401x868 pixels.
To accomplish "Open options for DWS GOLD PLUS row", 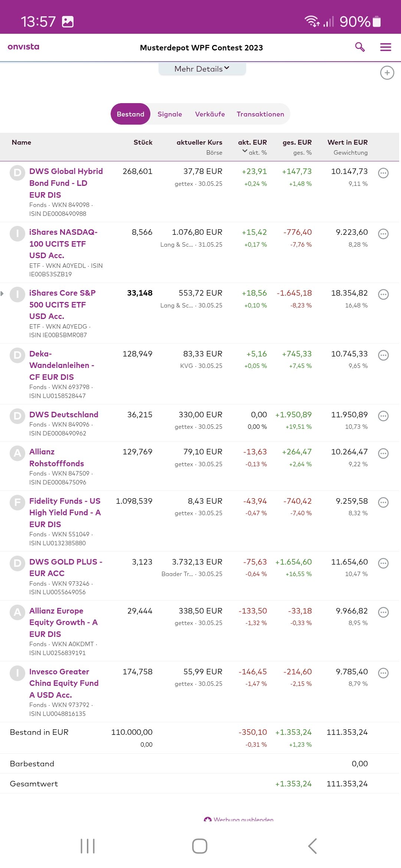I will click(383, 563).
